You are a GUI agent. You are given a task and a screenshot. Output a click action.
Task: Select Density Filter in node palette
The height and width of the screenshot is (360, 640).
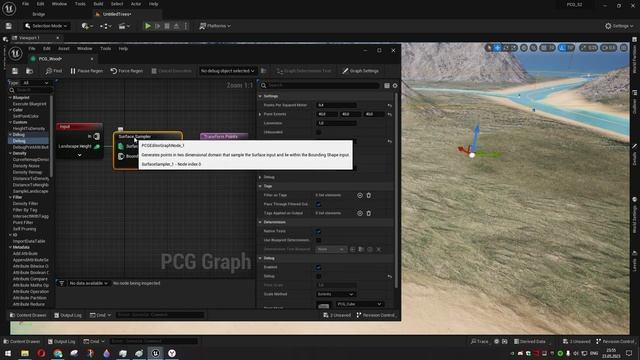(x=25, y=203)
